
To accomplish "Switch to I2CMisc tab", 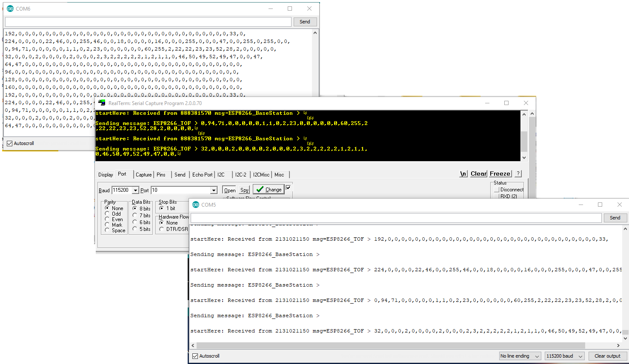I will click(261, 174).
